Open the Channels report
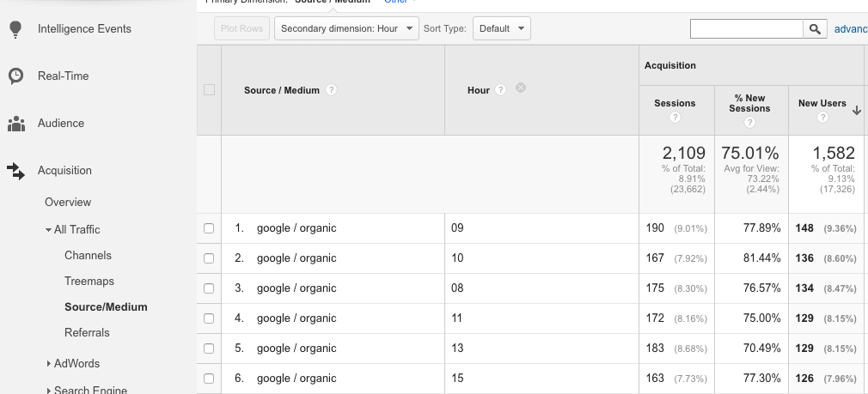This screenshot has width=868, height=394. pyautogui.click(x=88, y=256)
